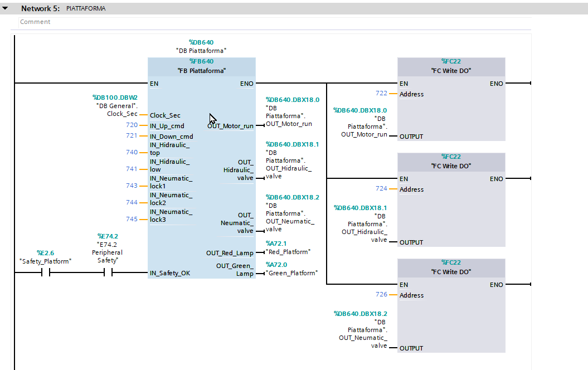Click ENO pin of FC22 with address 724
Image resolution: width=588 pixels, height=370 pixels.
click(x=496, y=179)
